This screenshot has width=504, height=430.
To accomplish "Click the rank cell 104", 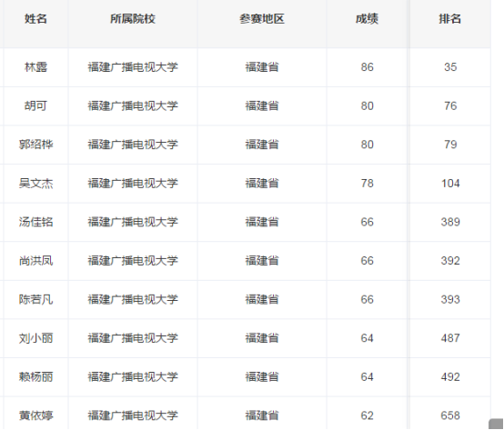I will click(450, 184).
